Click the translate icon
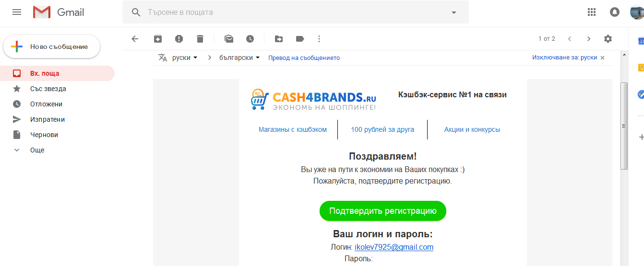644x266 pixels. click(163, 58)
